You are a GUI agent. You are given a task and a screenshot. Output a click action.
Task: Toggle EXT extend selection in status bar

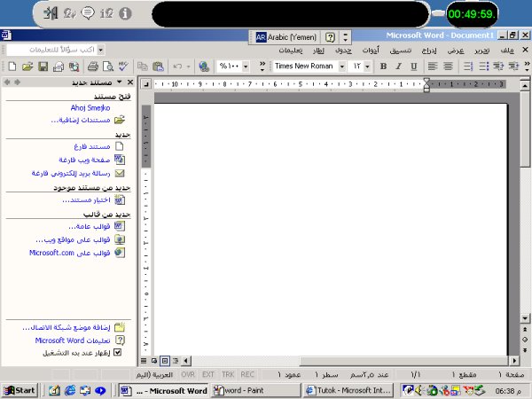208,374
